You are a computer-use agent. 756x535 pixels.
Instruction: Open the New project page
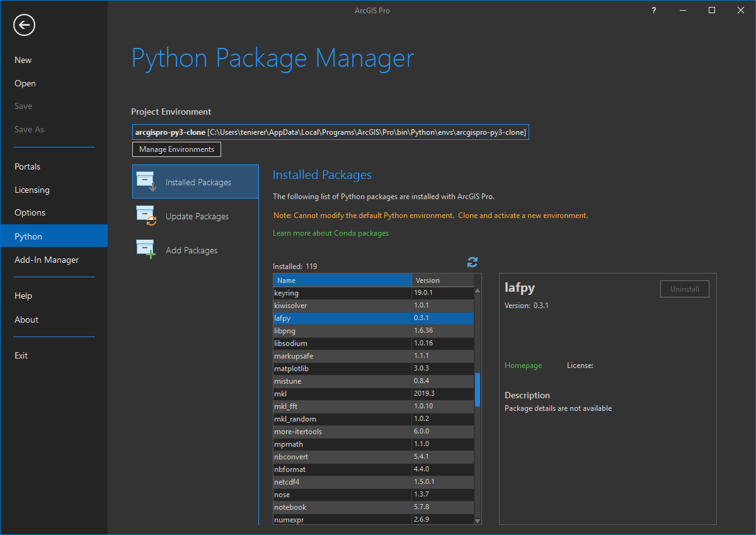23,60
